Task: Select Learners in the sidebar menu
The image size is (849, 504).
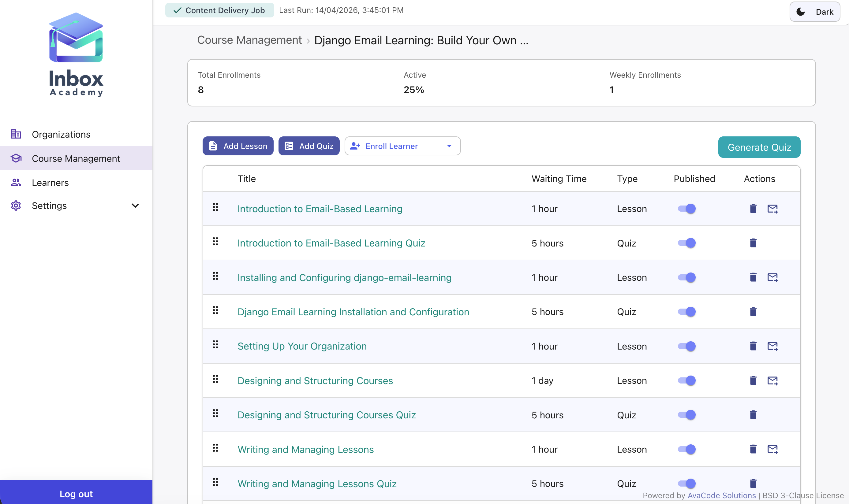Action: tap(50, 182)
